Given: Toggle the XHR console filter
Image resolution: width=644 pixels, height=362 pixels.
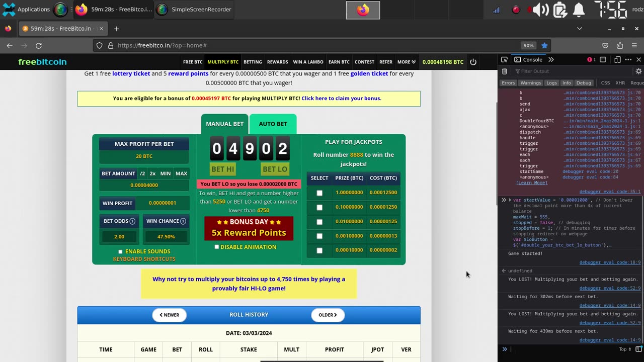Looking at the screenshot, I should pos(620,83).
